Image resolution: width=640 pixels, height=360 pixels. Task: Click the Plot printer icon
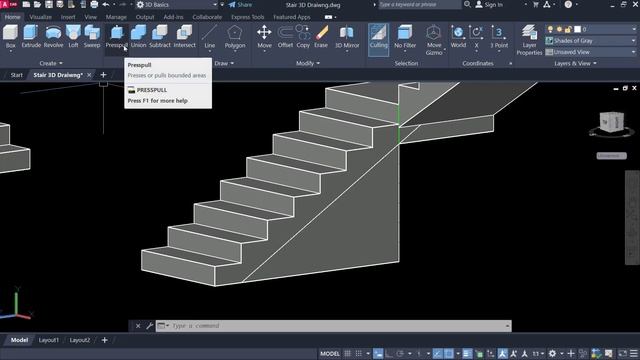pos(94,4)
